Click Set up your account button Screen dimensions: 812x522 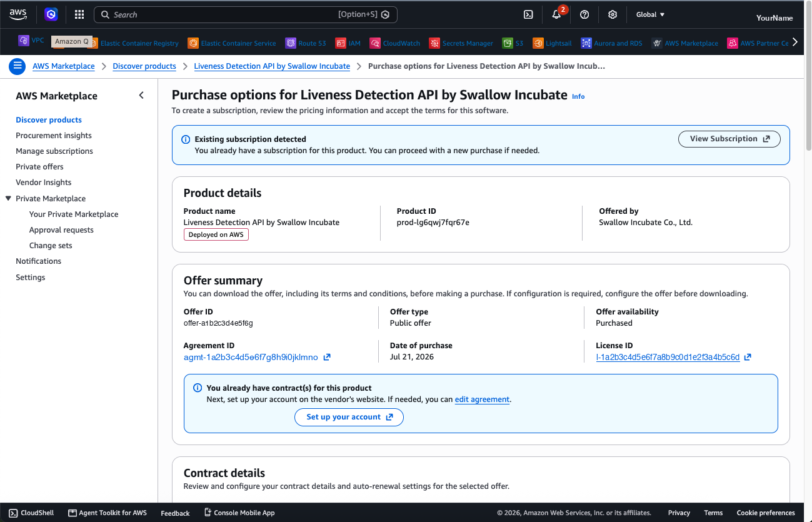(x=349, y=417)
